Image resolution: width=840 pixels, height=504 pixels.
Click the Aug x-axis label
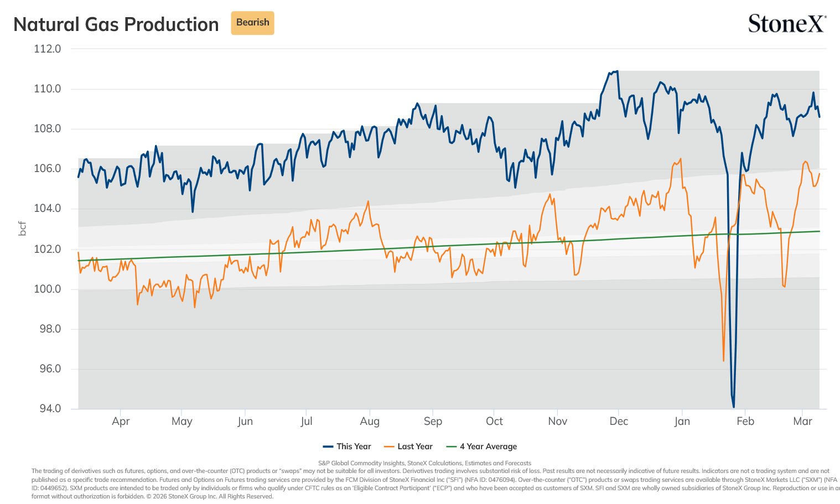pyautogui.click(x=370, y=422)
